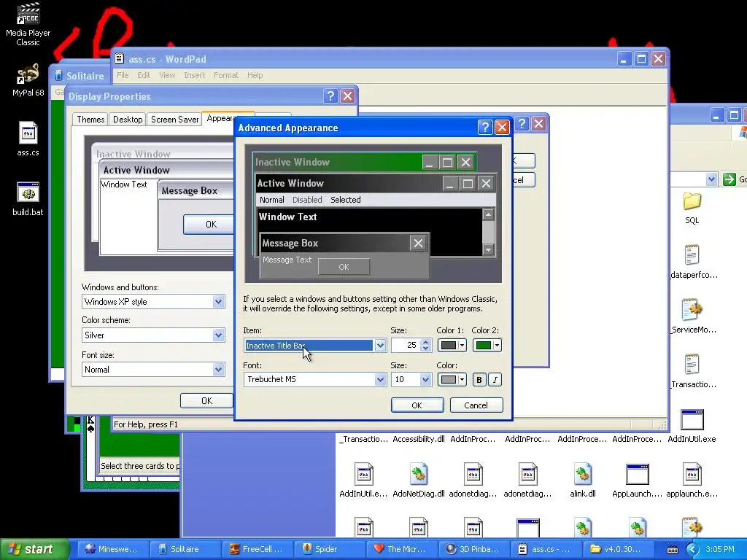Click the item Size value field
The height and width of the screenshot is (560, 747).
406,345
